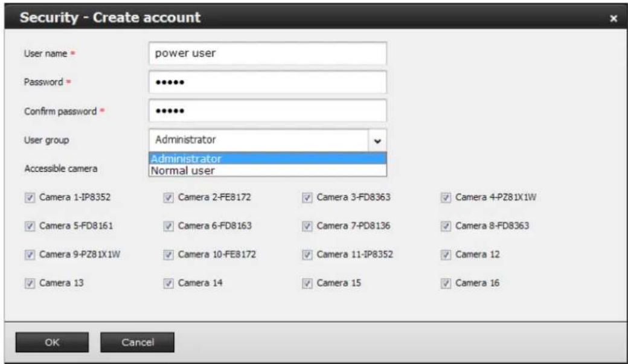Viewport: 628px width, 364px height.
Task: Open the User group dropdown arrow
Action: (x=377, y=141)
